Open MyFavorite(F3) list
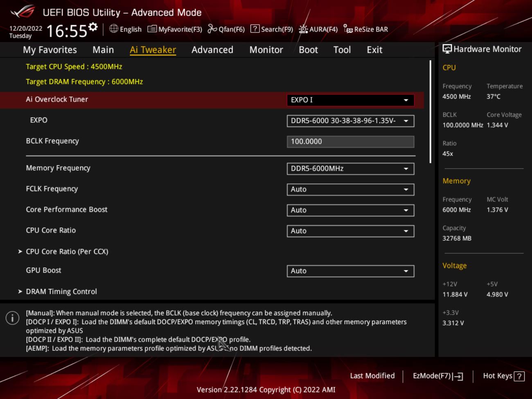Image resolution: width=532 pixels, height=399 pixels. (x=175, y=29)
